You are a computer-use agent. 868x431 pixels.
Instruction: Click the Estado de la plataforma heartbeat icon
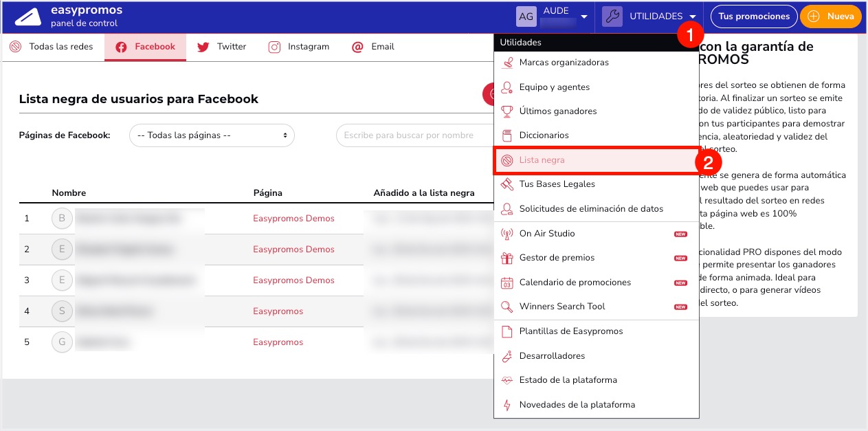[x=507, y=380]
